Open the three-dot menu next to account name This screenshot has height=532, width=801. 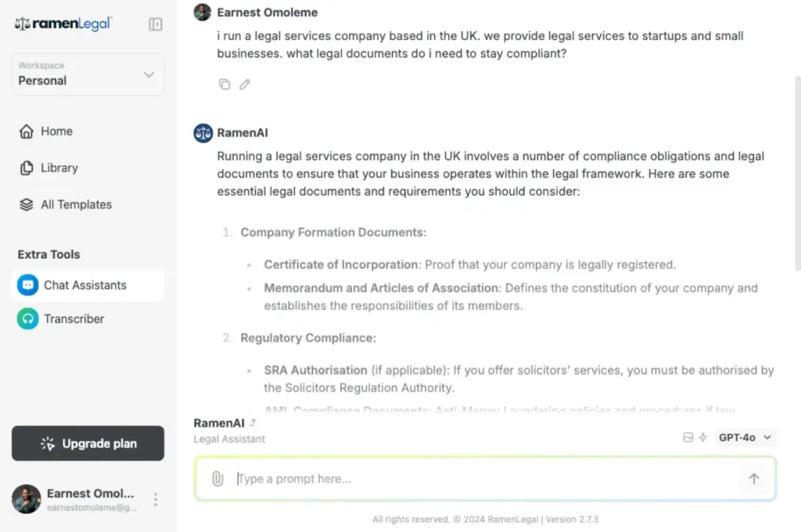coord(154,499)
